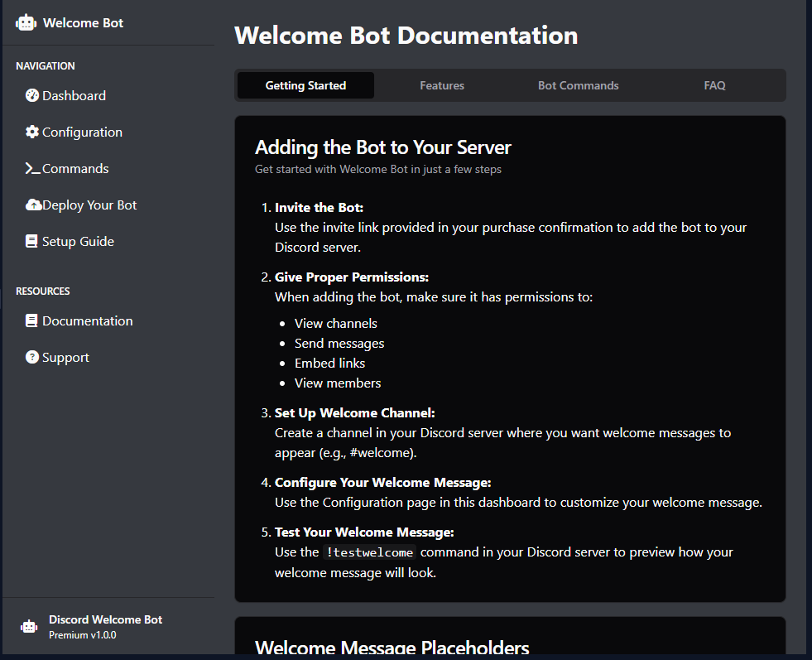Viewport: 812px width, 660px height.
Task: Open the Support resources link
Action: pyautogui.click(x=65, y=358)
